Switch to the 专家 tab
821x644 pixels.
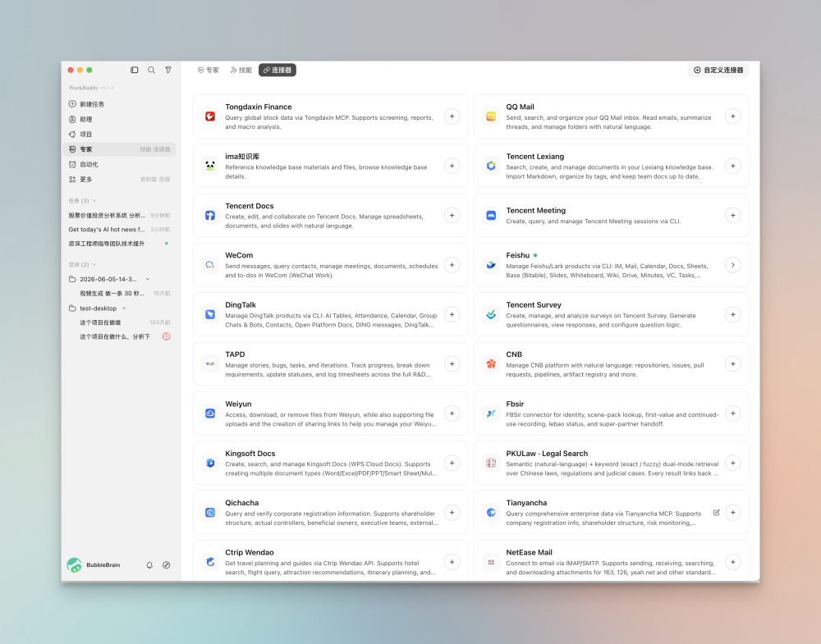(208, 70)
